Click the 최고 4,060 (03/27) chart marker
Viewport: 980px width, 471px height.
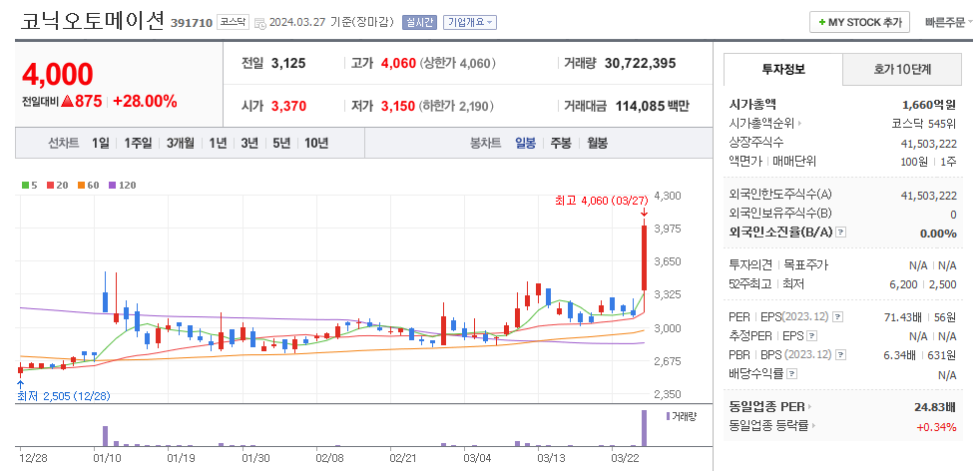coord(601,201)
